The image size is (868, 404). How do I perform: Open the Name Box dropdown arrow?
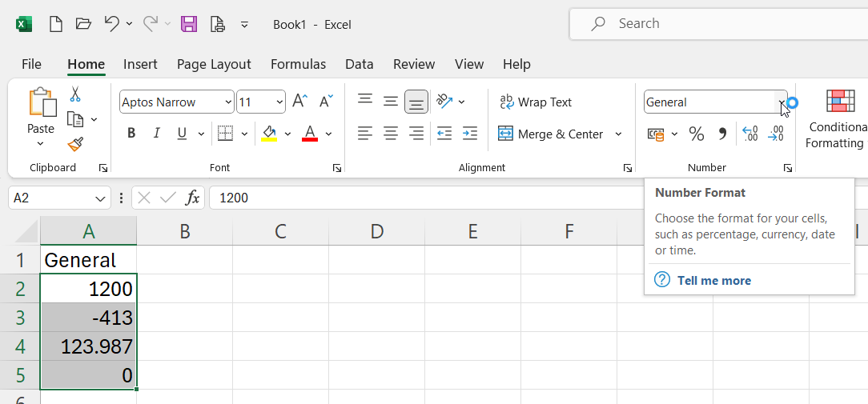pos(101,198)
